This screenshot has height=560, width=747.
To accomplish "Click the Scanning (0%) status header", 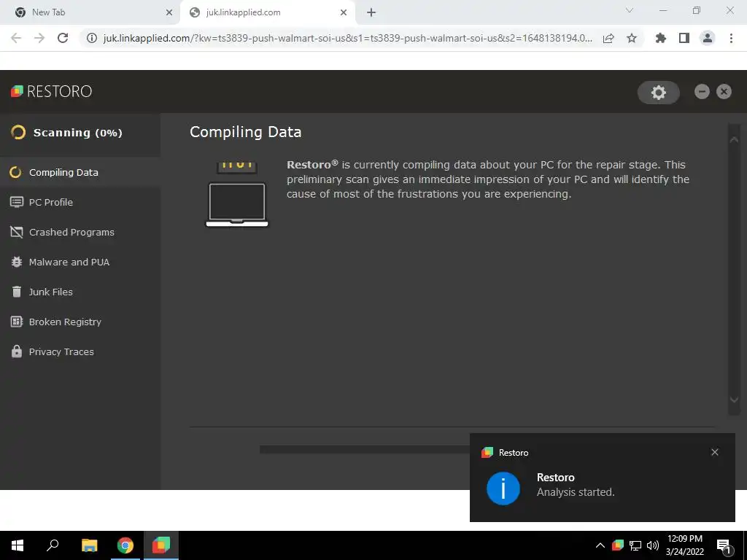I will 80,133.
